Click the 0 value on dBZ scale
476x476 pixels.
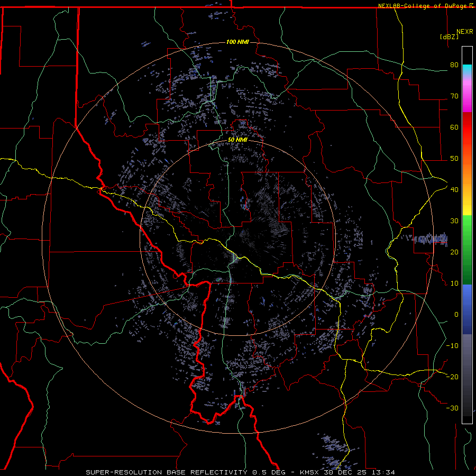[456, 315]
